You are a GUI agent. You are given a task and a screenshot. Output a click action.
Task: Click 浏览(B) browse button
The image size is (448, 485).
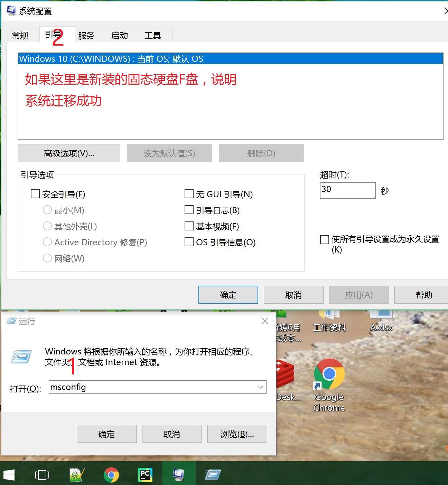pos(237,434)
